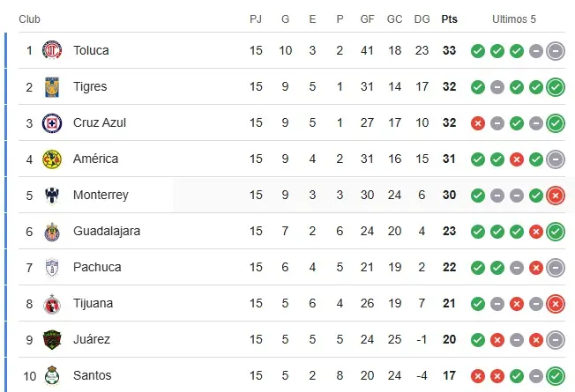Click Cruz Azul's first red loss icon
575x392 pixels.
[478, 122]
